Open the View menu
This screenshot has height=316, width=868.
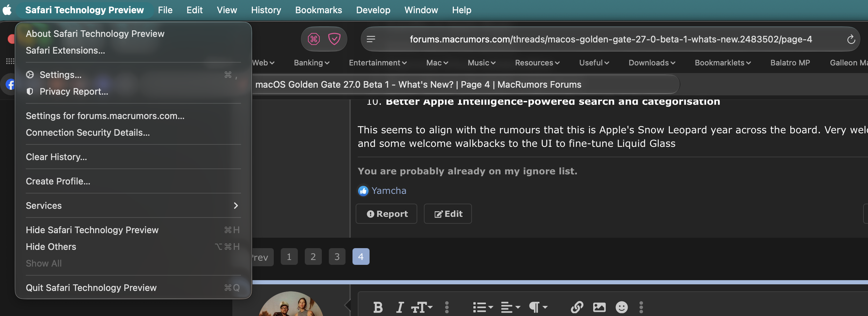coord(227,10)
